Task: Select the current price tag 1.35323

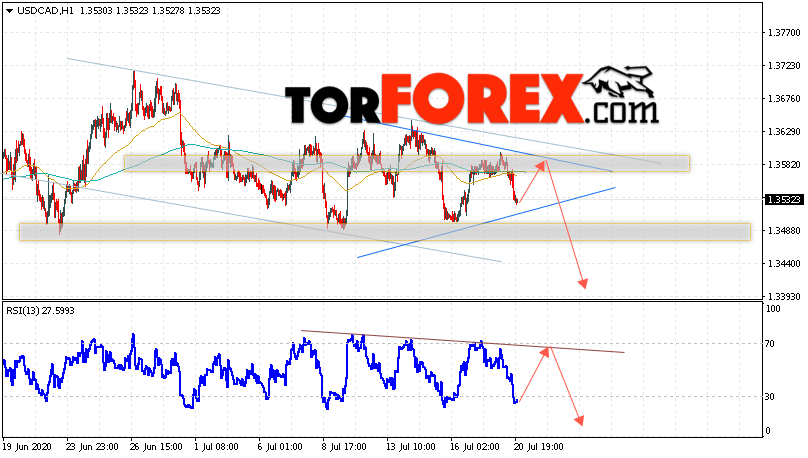Action: (x=783, y=199)
